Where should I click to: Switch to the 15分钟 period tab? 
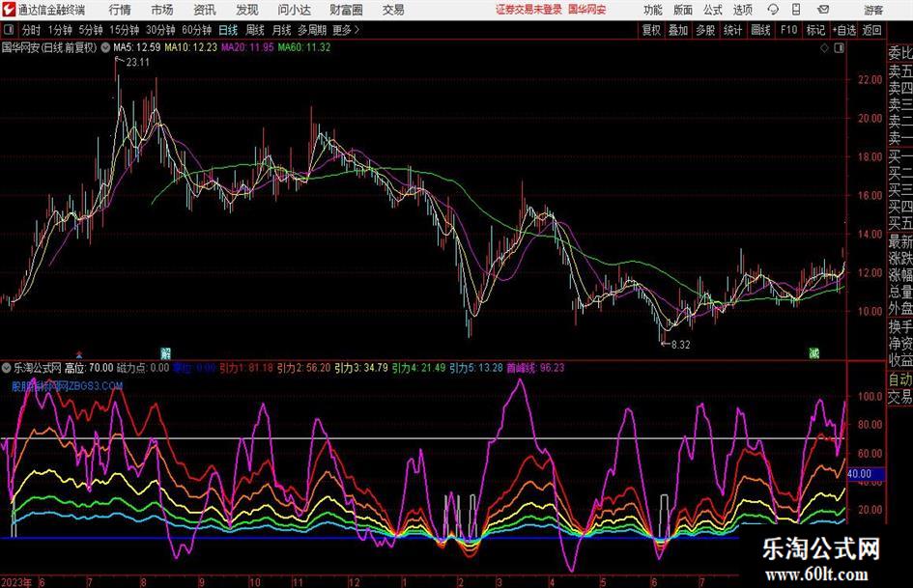[124, 30]
